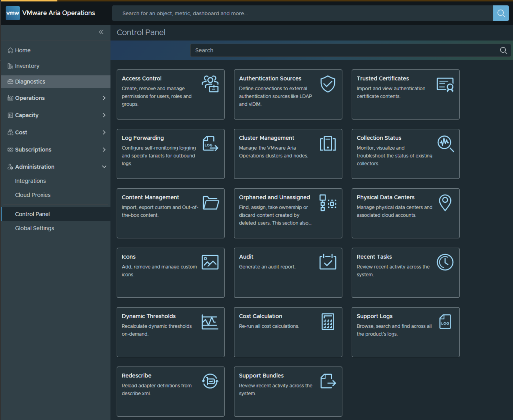Collapse the sidebar with double chevron
Image resolution: width=513 pixels, height=420 pixels.
[101, 32]
